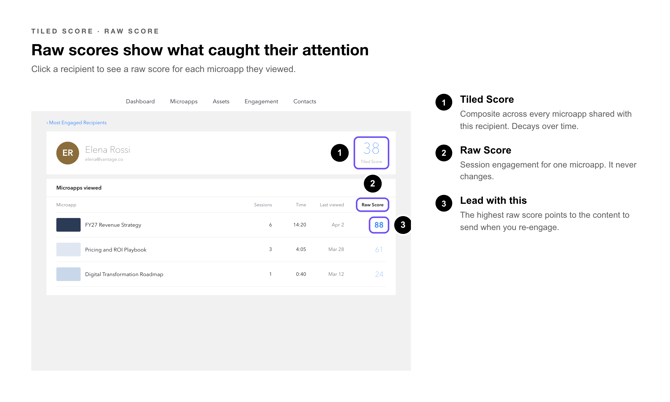The height and width of the screenshot is (402, 670).
Task: Open the Digital Transformation Roadmap thumbnail
Action: tap(68, 274)
